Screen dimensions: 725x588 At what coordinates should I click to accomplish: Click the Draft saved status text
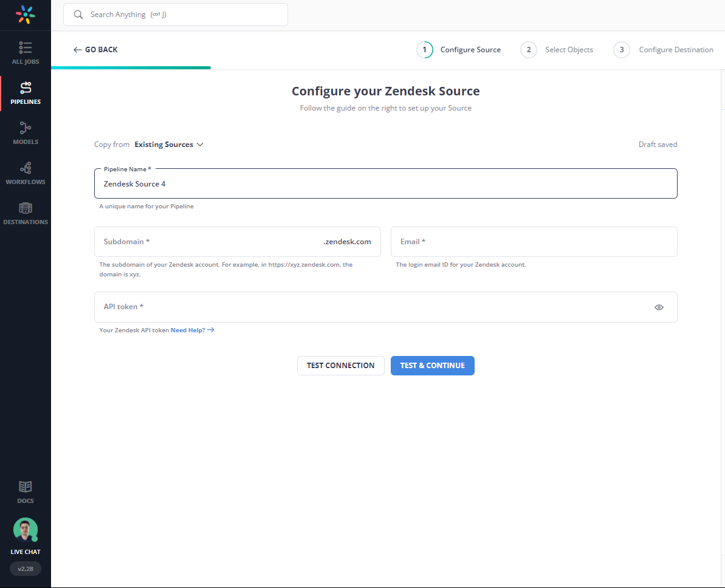click(658, 145)
